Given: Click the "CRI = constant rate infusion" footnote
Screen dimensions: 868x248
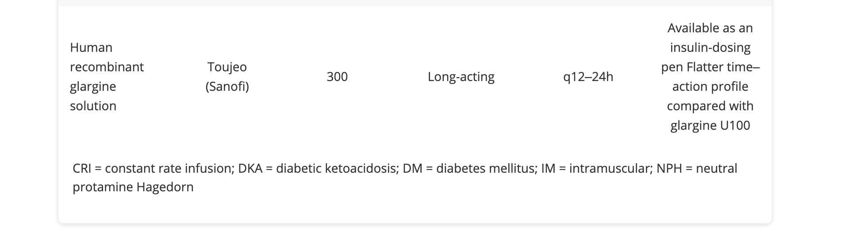Looking at the screenshot, I should 153,168.
